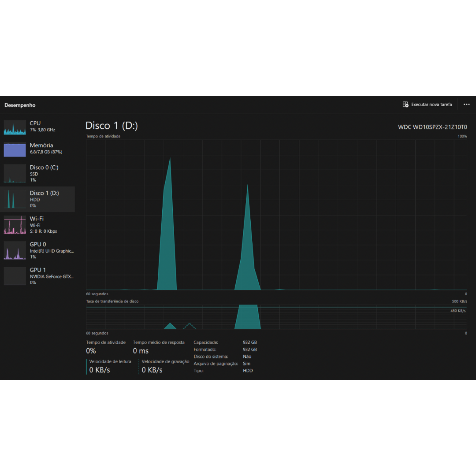
Task: Click the Velocidade de leitura value
Action: tap(100, 370)
